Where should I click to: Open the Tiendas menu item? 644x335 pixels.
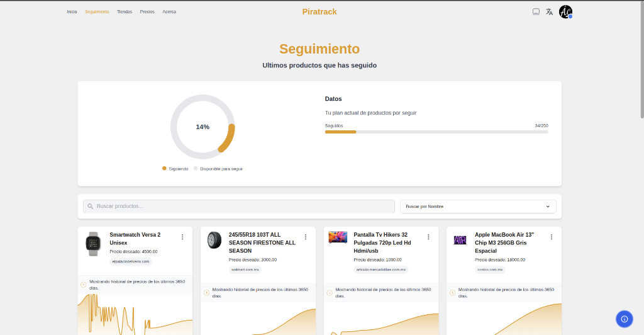point(125,12)
